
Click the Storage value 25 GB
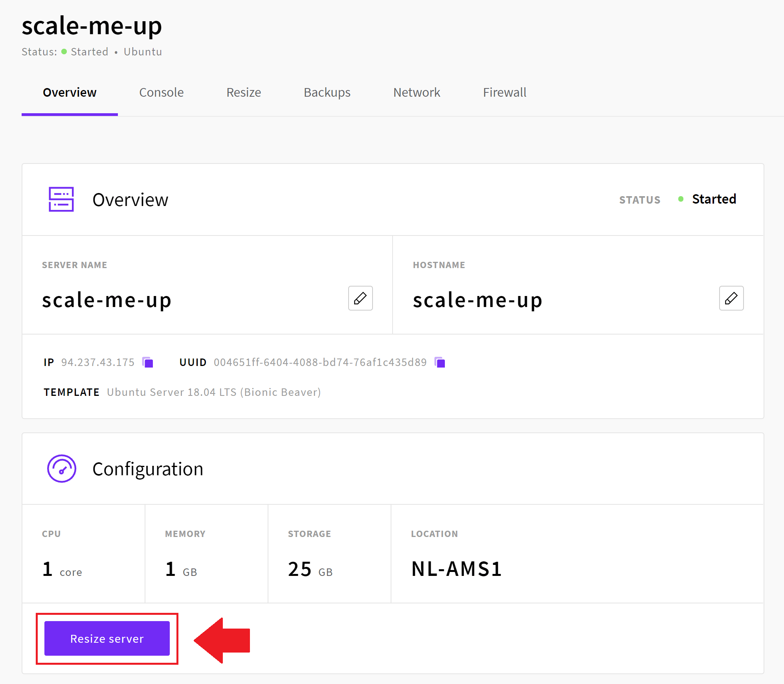tap(310, 569)
